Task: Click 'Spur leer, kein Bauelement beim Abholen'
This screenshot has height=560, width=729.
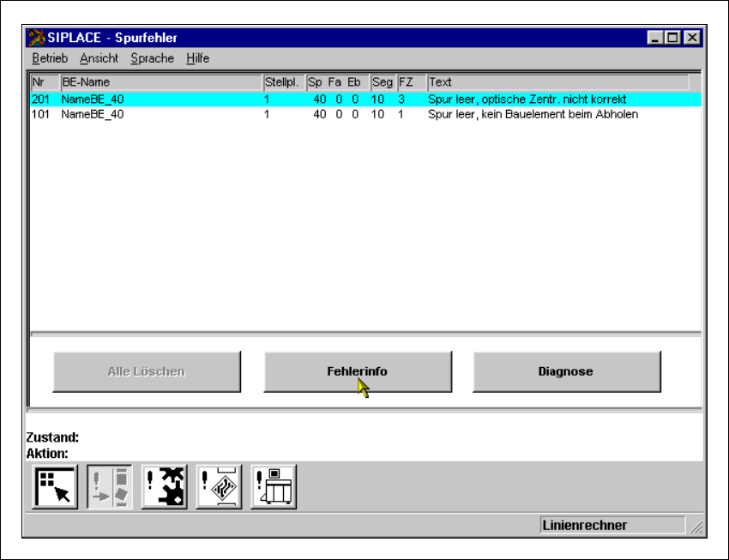Action: (533, 114)
